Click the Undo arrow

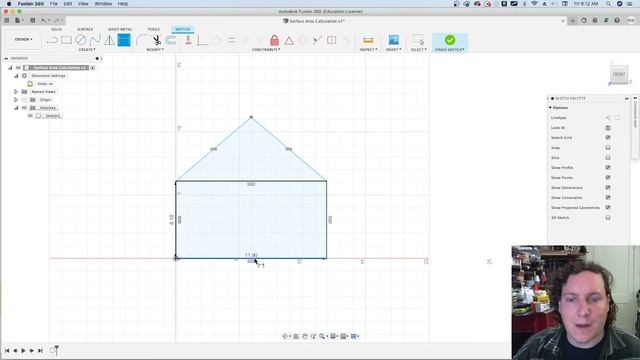tap(44, 20)
